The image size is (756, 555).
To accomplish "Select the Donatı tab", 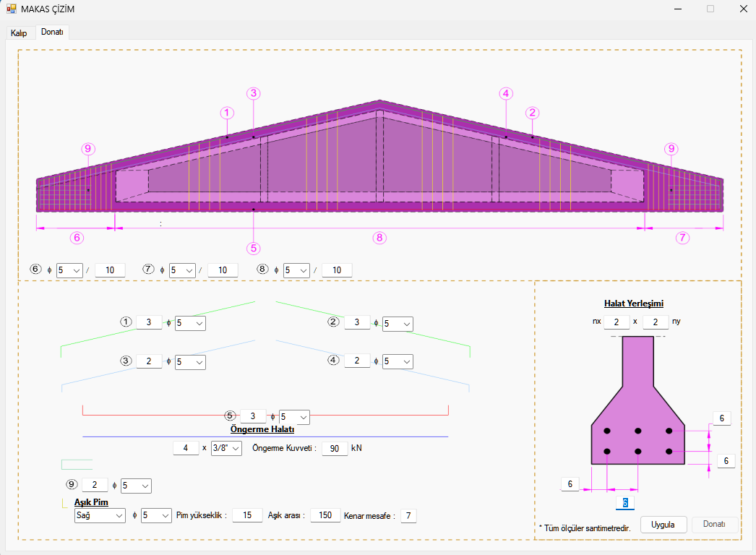I will (x=52, y=33).
